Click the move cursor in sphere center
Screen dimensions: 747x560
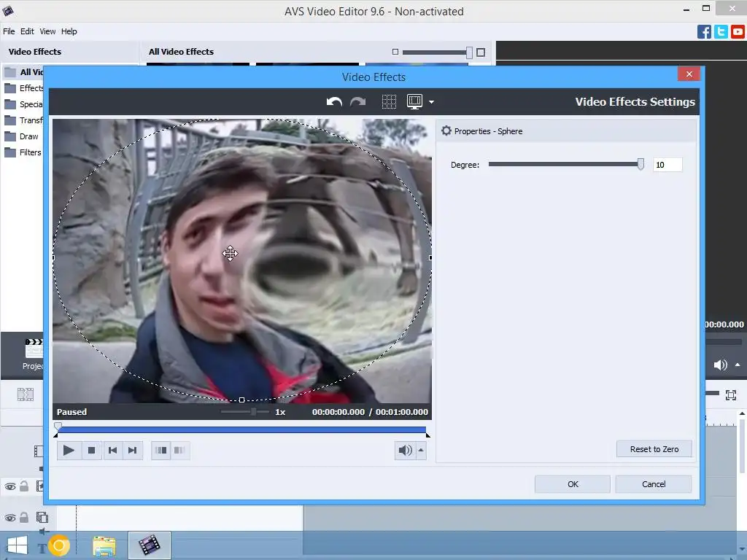(230, 253)
